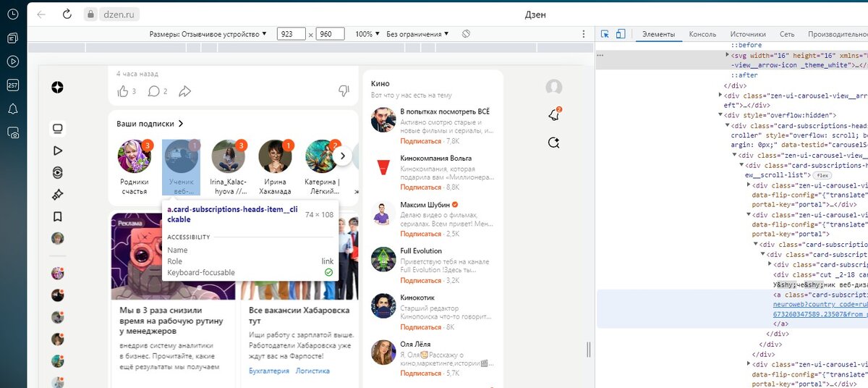The height and width of the screenshot is (388, 868).
Task: Reload the dzen.ru page
Action: tap(67, 14)
